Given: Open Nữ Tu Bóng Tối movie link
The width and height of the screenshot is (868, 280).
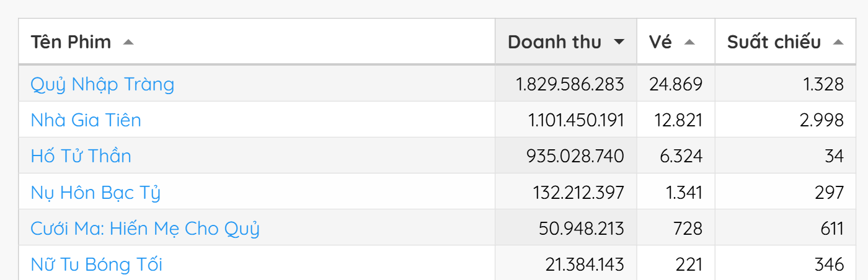Looking at the screenshot, I should coord(96,265).
